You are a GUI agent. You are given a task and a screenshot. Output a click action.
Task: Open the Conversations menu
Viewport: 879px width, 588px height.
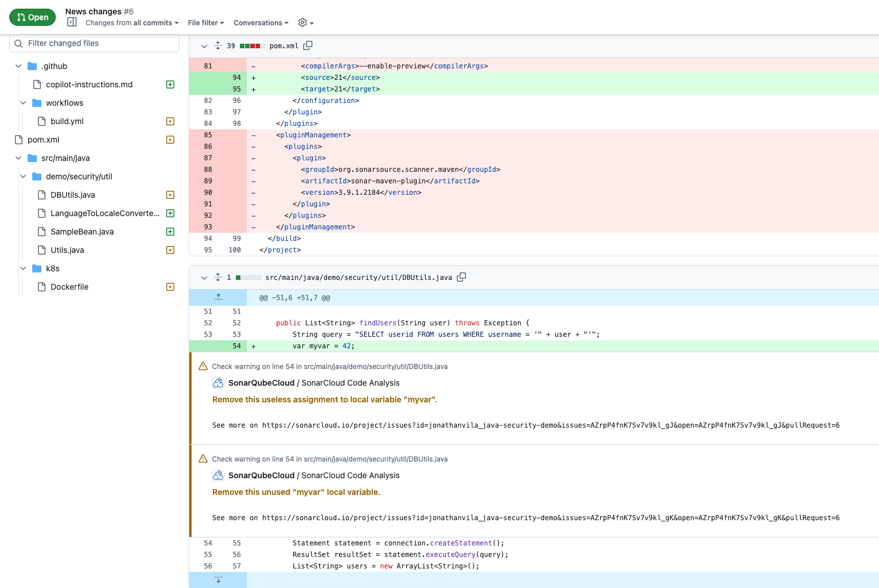261,23
